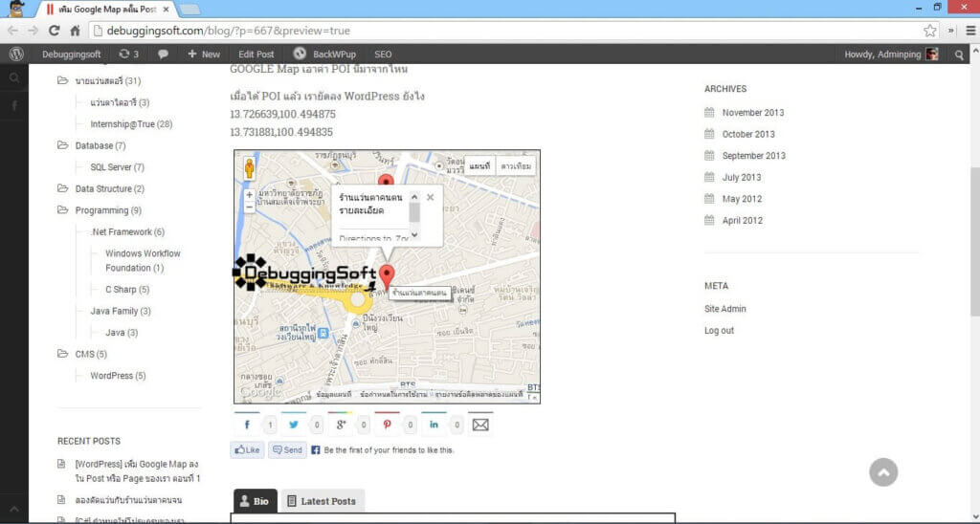Open Windows Workflow Foundation category
Viewport: 980px width, 524px height.
(x=143, y=260)
